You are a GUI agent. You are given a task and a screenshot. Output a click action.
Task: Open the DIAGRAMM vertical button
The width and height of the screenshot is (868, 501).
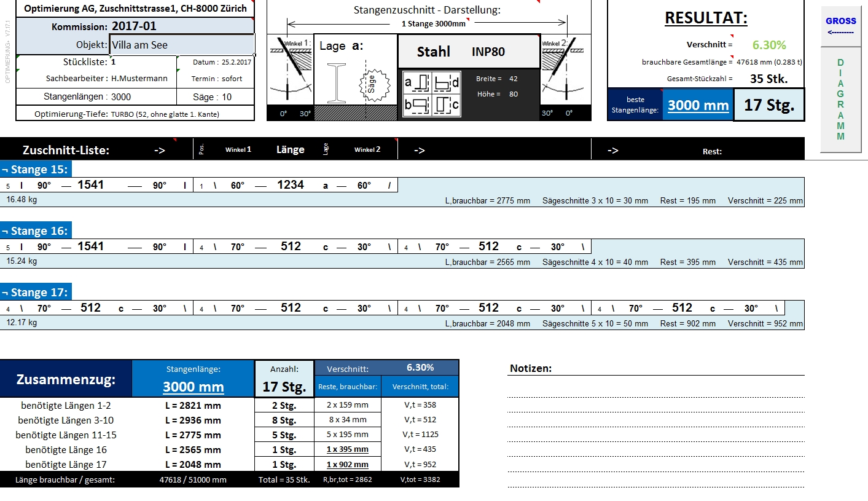[x=840, y=100]
